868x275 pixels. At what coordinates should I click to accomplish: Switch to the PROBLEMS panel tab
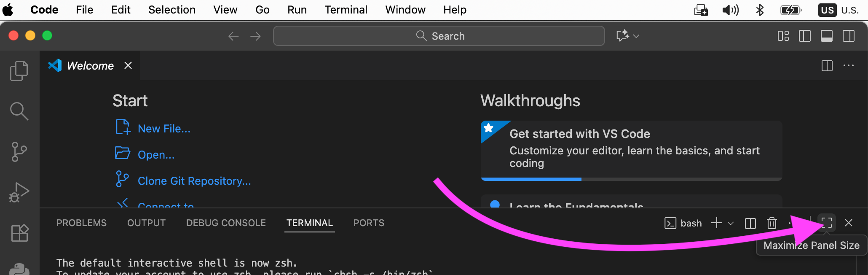(81, 223)
